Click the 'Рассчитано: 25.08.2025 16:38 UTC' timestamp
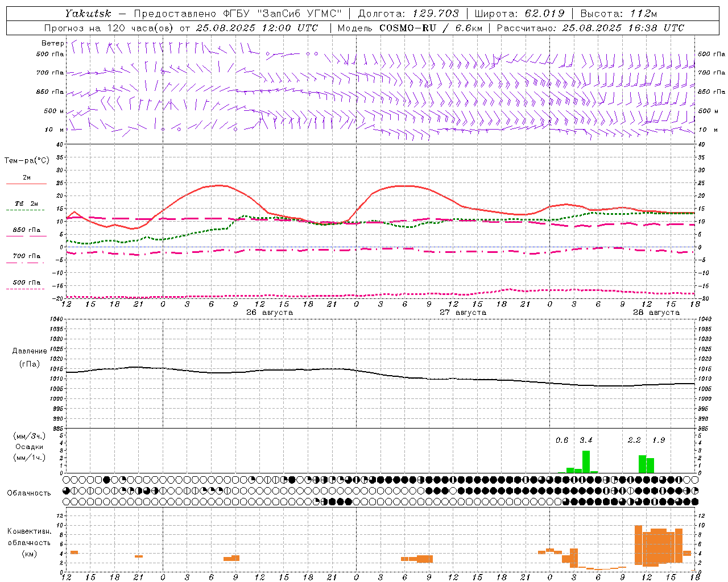The height and width of the screenshot is (582, 728). point(590,28)
